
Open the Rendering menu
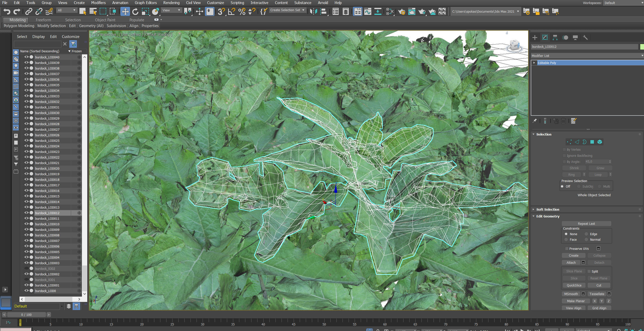[x=171, y=3]
